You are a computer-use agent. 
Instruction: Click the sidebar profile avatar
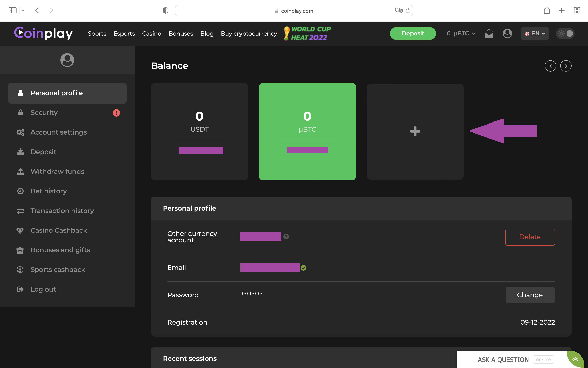pos(67,60)
